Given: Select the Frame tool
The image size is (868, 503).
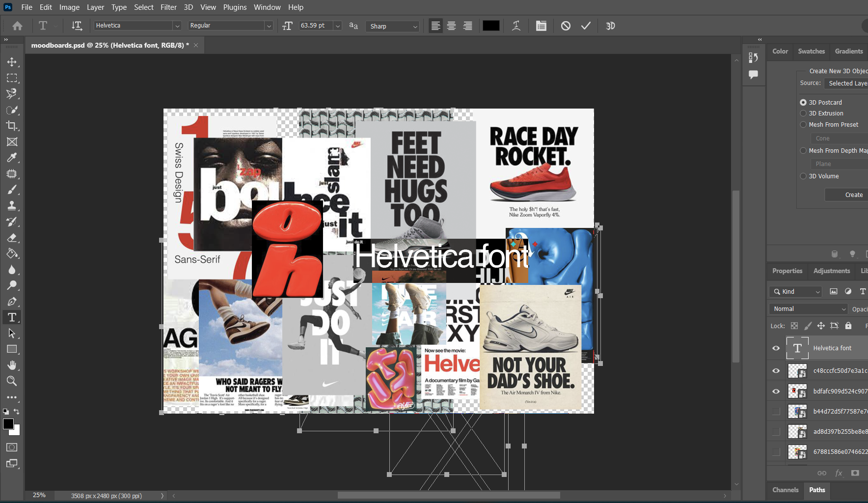Looking at the screenshot, I should click(12, 142).
